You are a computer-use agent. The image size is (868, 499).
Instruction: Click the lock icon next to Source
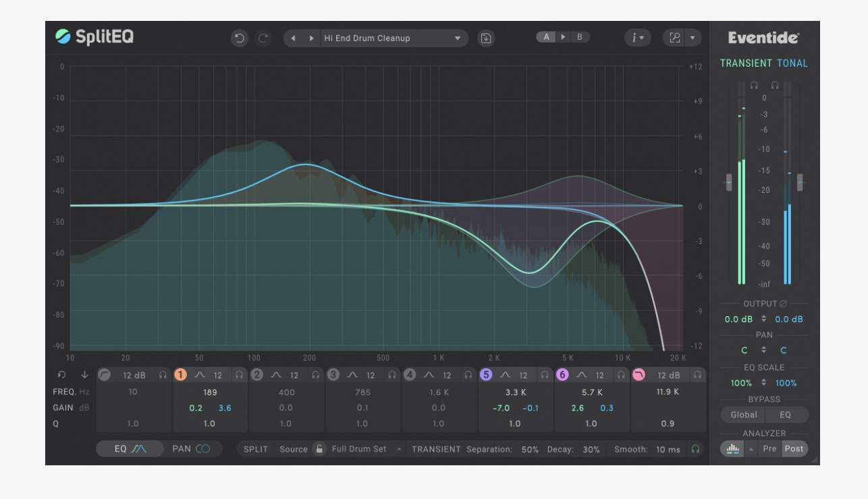click(x=319, y=449)
